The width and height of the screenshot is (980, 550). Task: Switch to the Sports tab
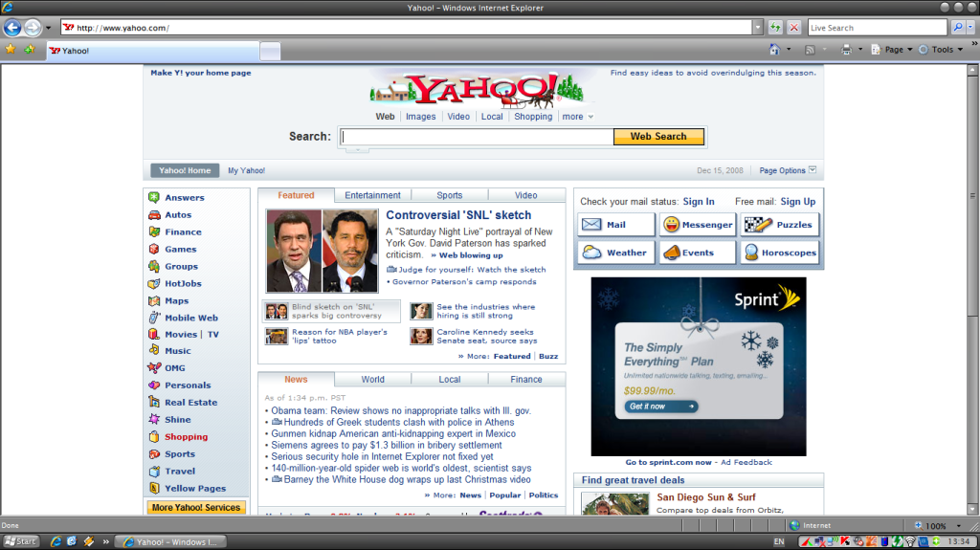[450, 195]
